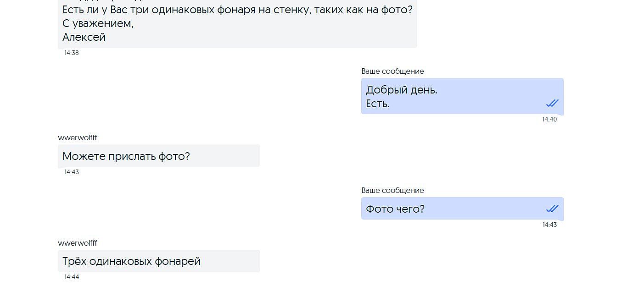The height and width of the screenshot is (286, 644).
Task: Click the 14:44 timestamp
Action: [72, 277]
